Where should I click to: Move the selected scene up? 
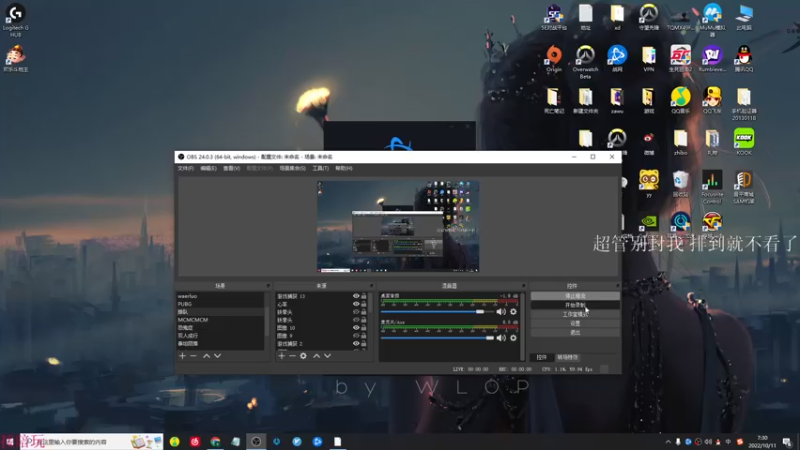pos(207,356)
